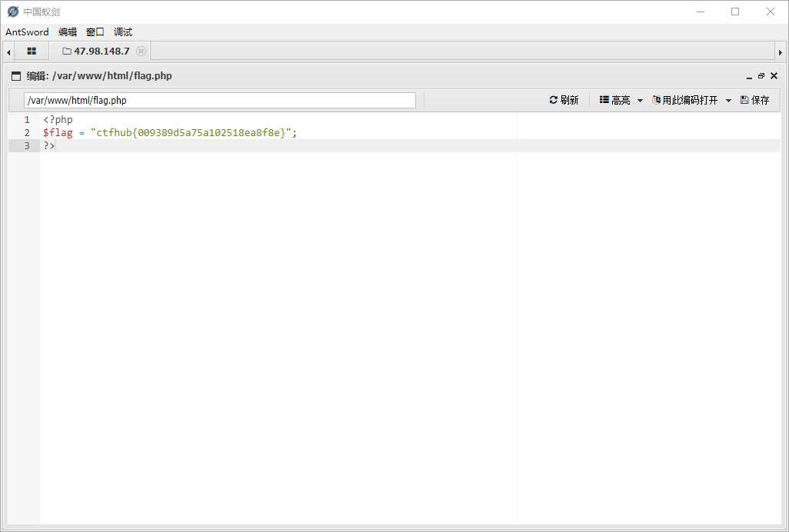Expand the 高亮 dropdown arrow
789x532 pixels.
coord(640,101)
